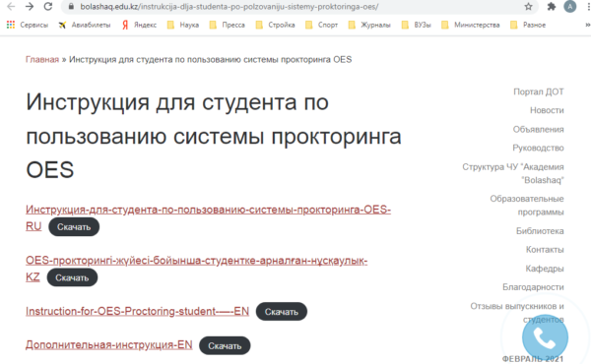
Task: Open the Министерства bookmarks folder
Action: 471,25
